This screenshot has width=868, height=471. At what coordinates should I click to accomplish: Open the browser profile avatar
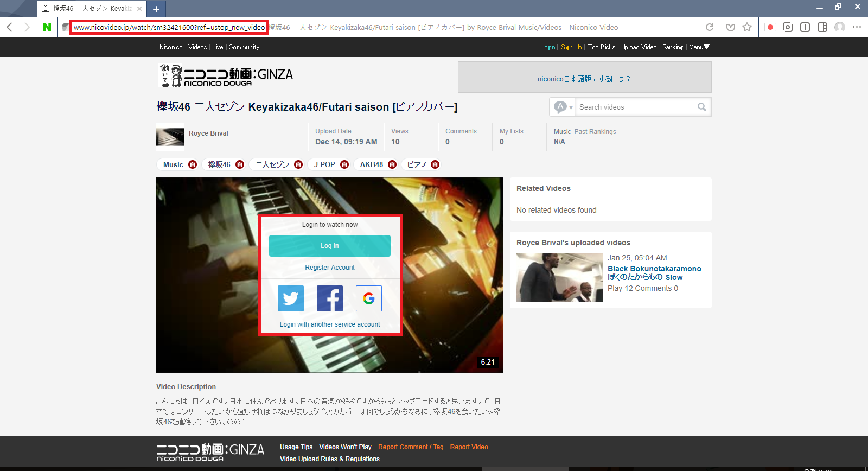840,27
